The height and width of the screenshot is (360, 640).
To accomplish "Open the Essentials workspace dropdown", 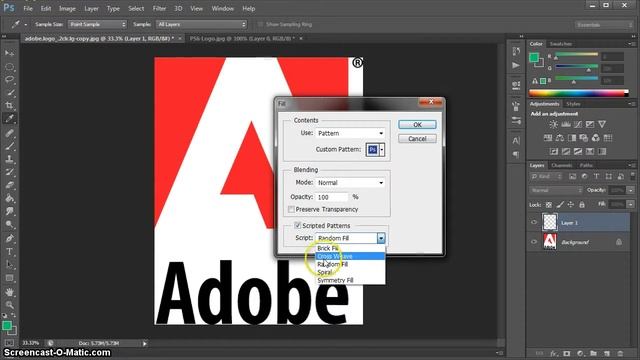I will pyautogui.click(x=604, y=25).
